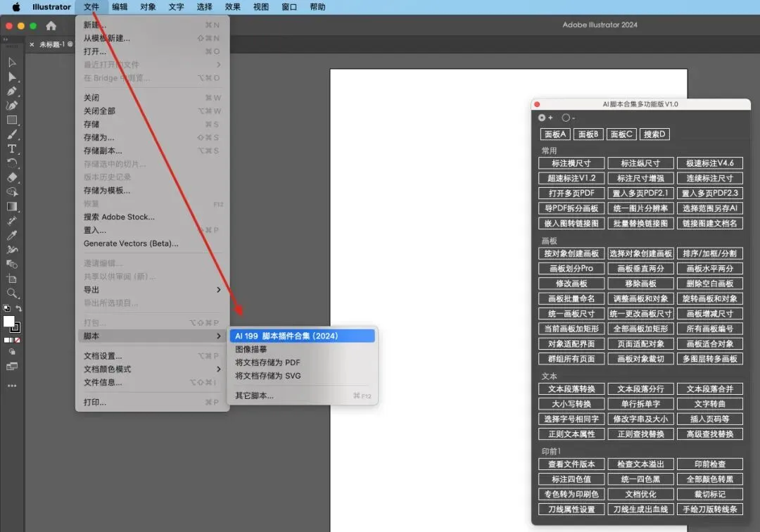Choose 文档设置... menu entry
Viewport: 760px width, 532px height.
tap(152, 356)
